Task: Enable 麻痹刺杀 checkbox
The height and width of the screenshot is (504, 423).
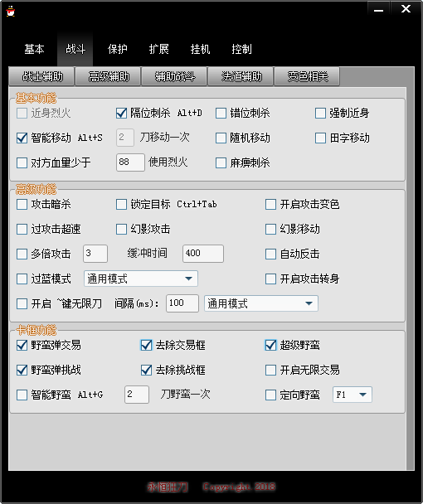Action: pos(221,162)
